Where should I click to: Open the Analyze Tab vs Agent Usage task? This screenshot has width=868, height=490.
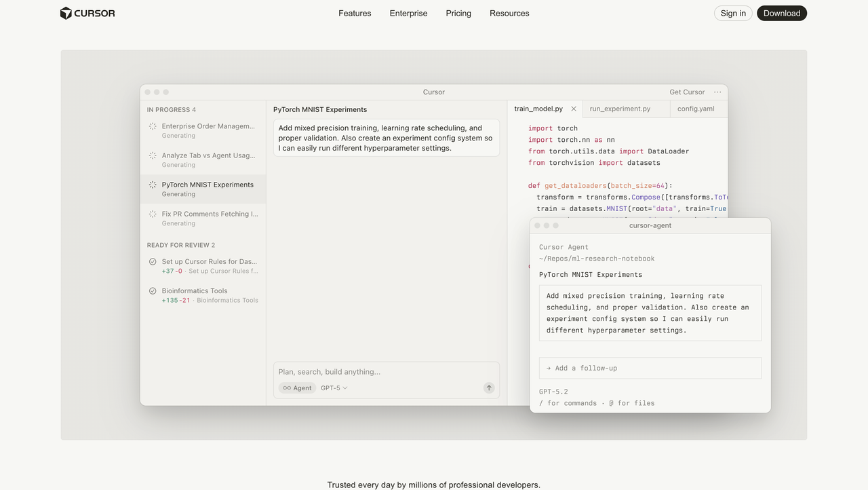point(203,159)
